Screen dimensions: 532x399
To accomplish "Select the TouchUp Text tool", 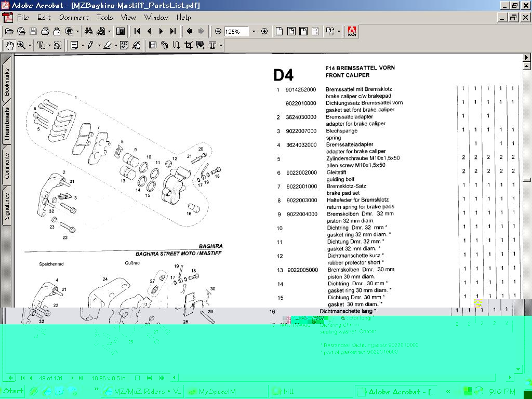I will click(x=212, y=45).
